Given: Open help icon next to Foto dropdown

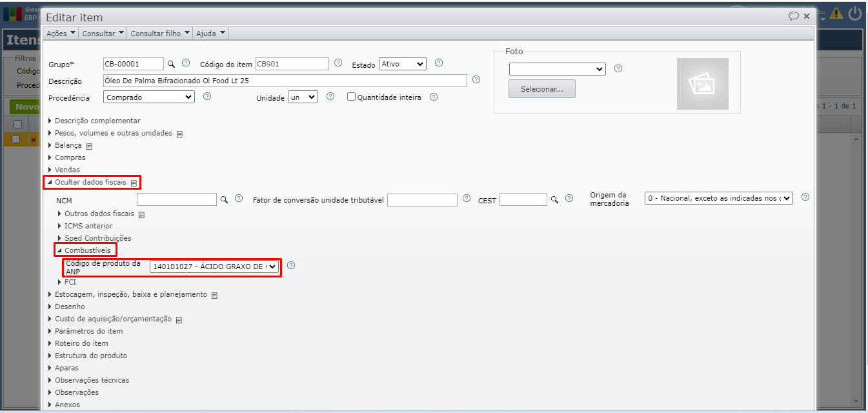Looking at the screenshot, I should (x=618, y=68).
